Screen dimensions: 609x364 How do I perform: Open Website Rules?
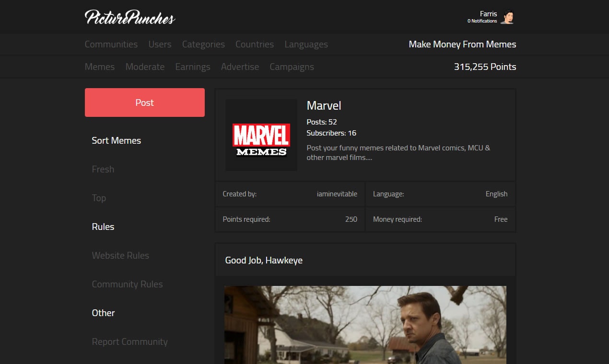click(120, 255)
